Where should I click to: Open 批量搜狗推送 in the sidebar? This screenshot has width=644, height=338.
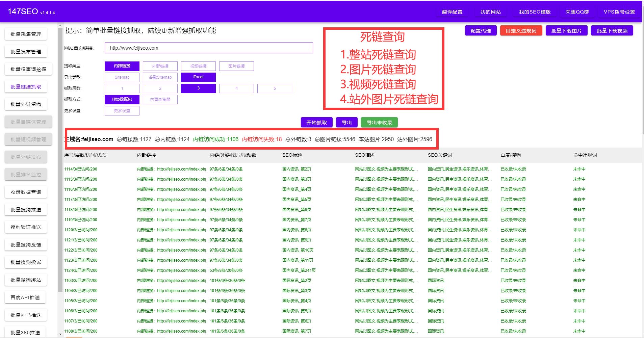pos(26,209)
